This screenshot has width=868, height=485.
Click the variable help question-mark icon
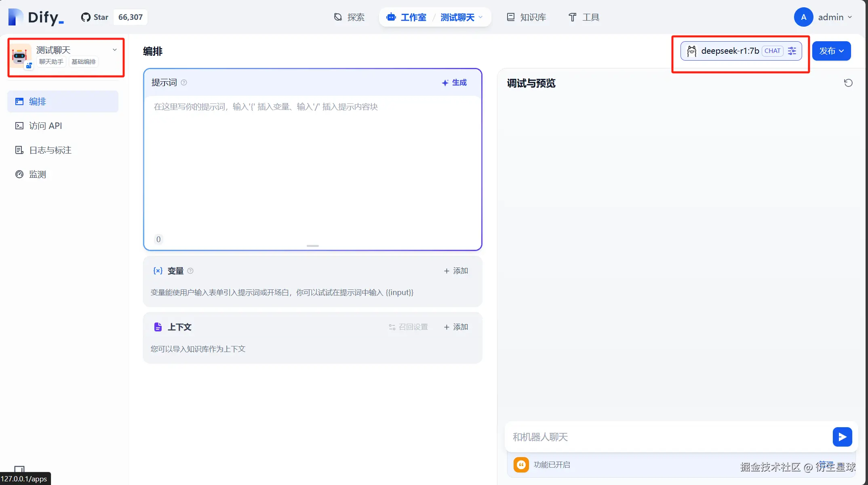tap(190, 271)
